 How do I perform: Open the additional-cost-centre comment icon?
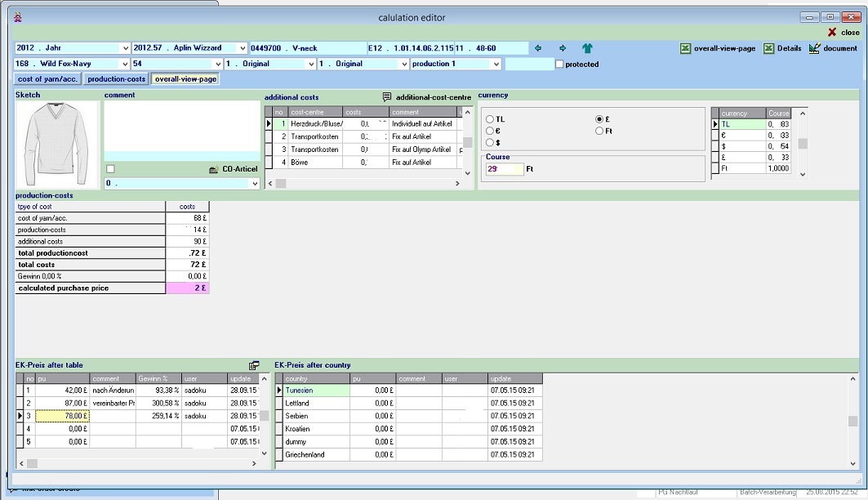(388, 97)
